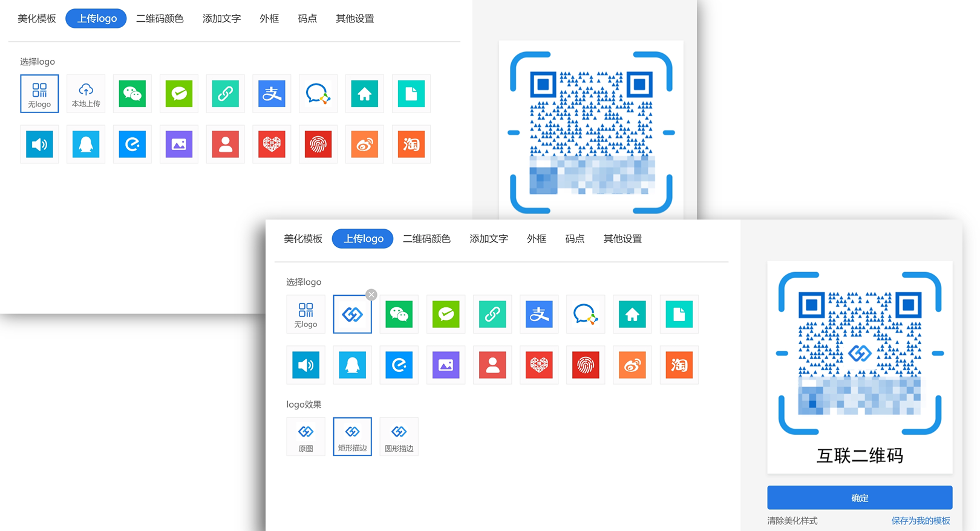Viewport: 980px width, 531px height.
Task: Switch to 添加文字 tab in front window
Action: pyautogui.click(x=489, y=239)
